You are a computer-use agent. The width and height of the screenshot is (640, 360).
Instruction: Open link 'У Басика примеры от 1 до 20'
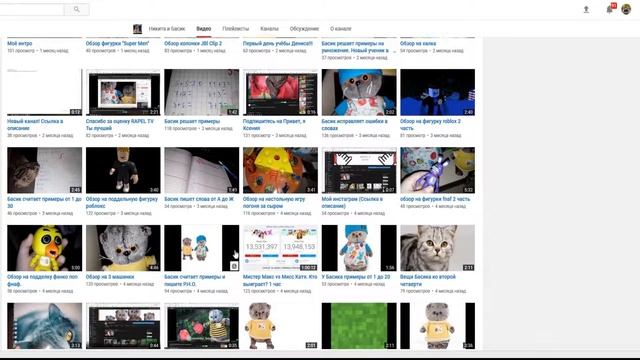pos(356,277)
